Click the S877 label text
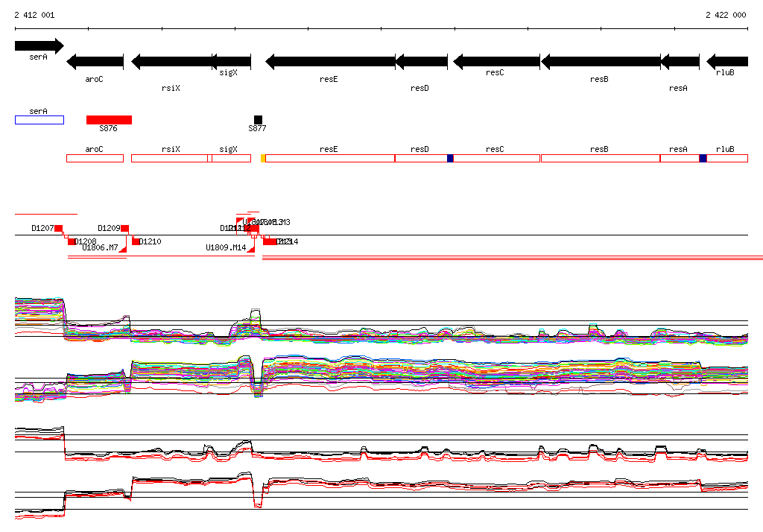 point(257,128)
